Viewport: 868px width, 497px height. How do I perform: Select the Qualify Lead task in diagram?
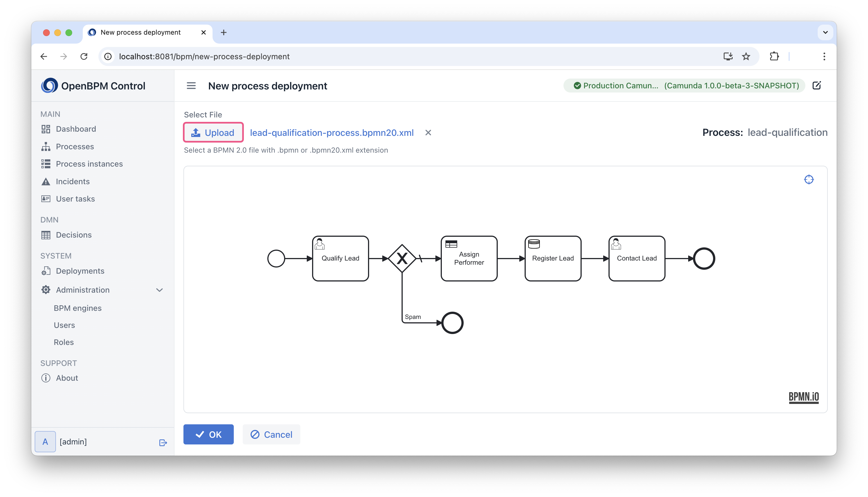340,258
